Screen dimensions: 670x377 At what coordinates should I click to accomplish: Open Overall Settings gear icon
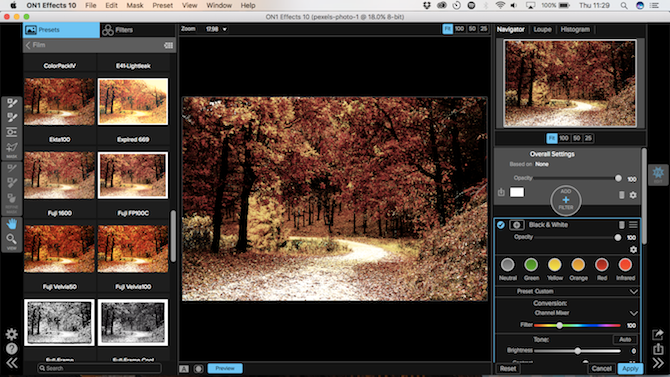point(633,195)
